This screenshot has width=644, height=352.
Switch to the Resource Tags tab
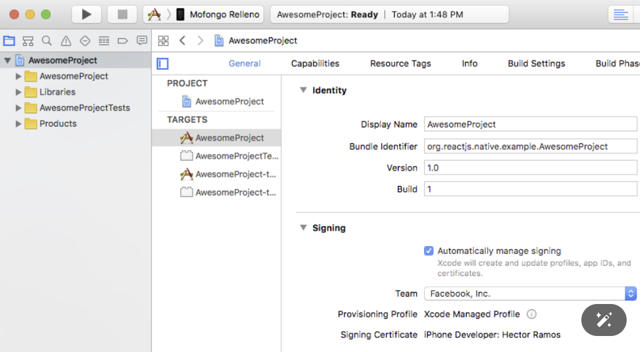tap(401, 63)
